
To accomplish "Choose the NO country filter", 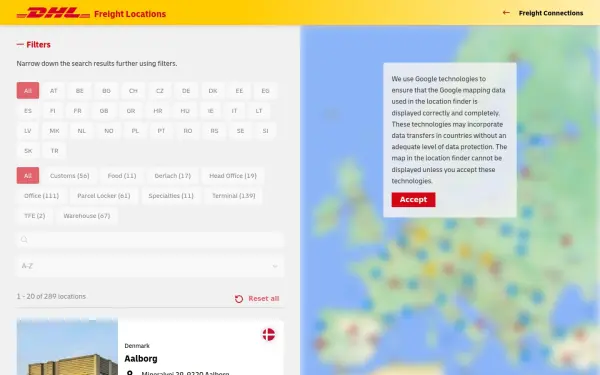I will point(109,131).
